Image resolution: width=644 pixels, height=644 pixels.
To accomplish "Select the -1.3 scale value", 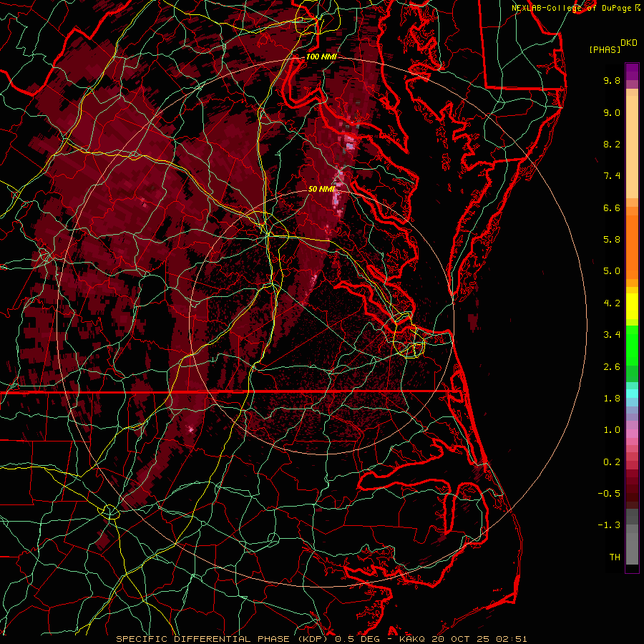I will point(609,525).
